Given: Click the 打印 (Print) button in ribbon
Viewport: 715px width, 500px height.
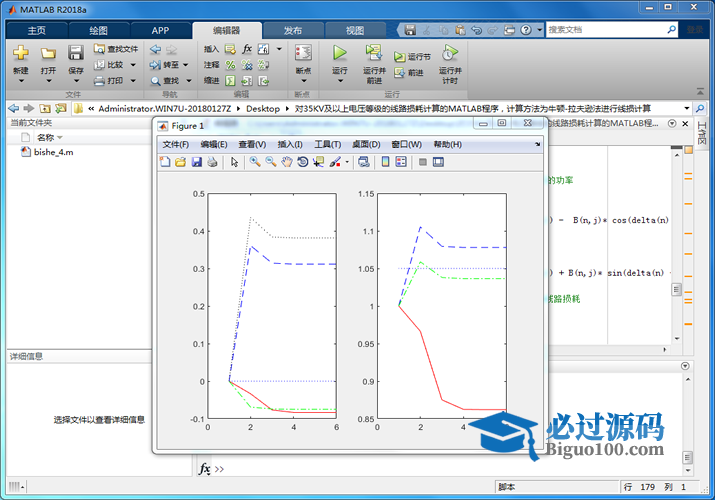Looking at the screenshot, I should pyautogui.click(x=109, y=81).
